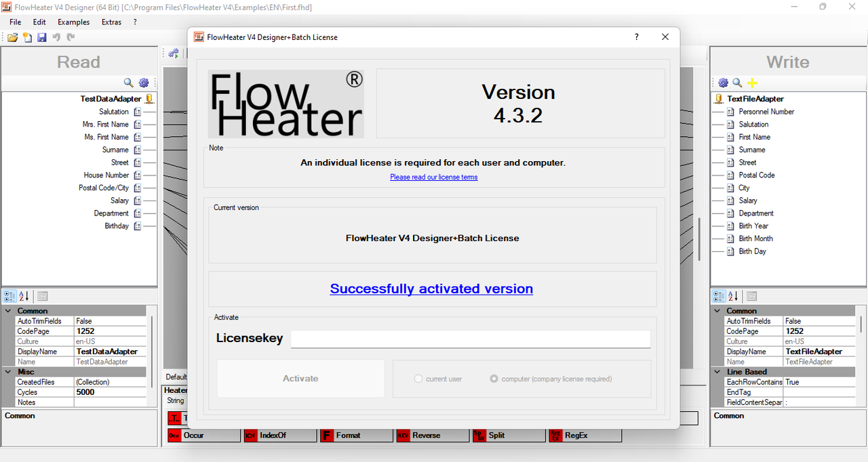Save the definition using the floppy disk icon
Viewport: 868px width, 462px height.
(42, 37)
